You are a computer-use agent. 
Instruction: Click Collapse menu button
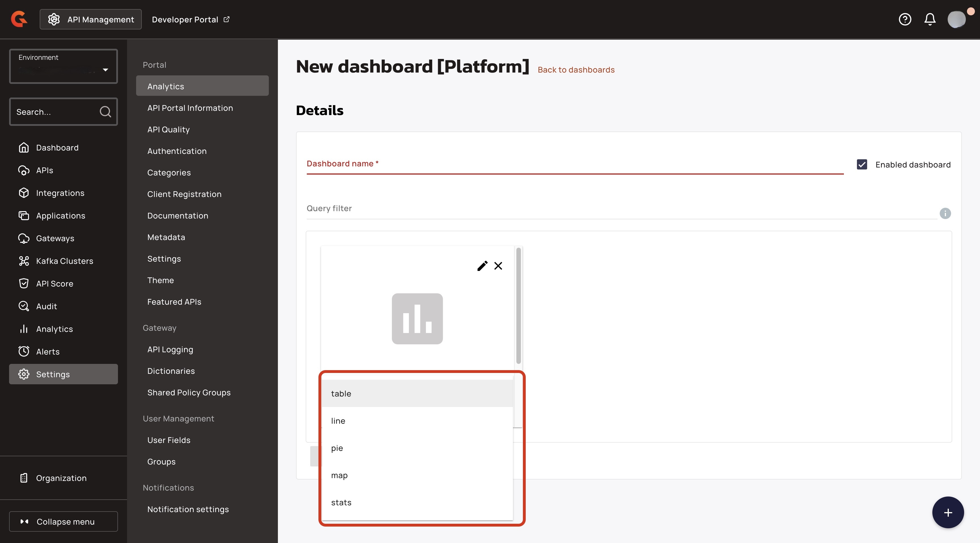[x=64, y=521]
